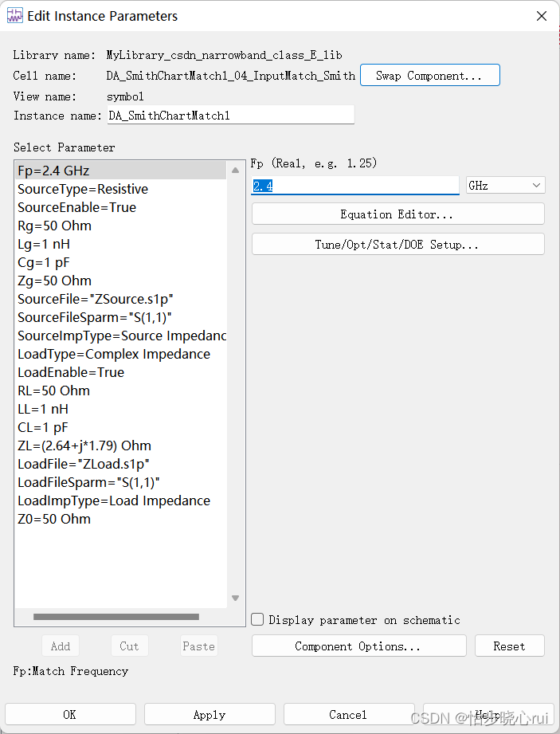Click the Swap Component button
Screen dimensions: 560x734
click(x=429, y=76)
